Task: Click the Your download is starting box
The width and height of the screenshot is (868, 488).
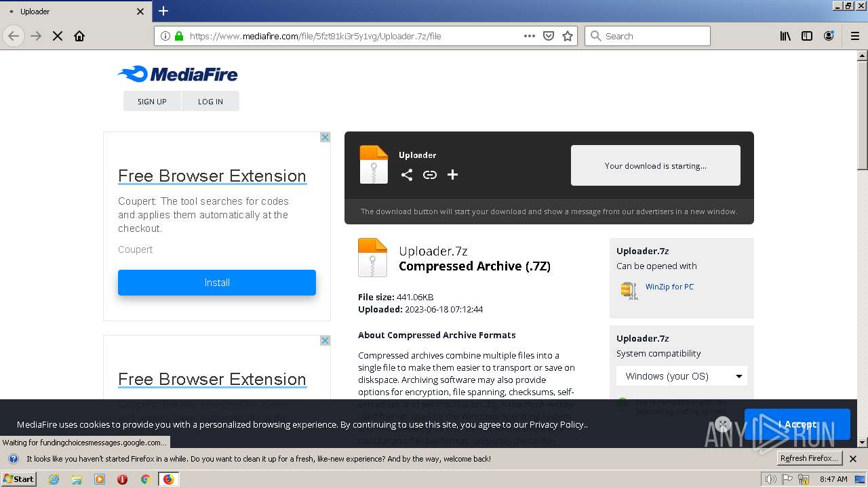Action: coord(656,165)
